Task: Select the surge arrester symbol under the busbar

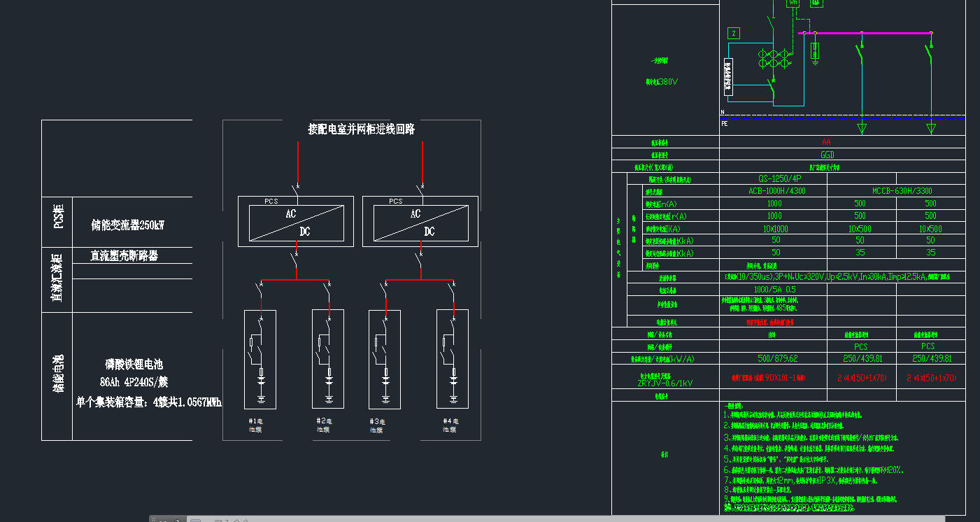Action: (x=815, y=51)
